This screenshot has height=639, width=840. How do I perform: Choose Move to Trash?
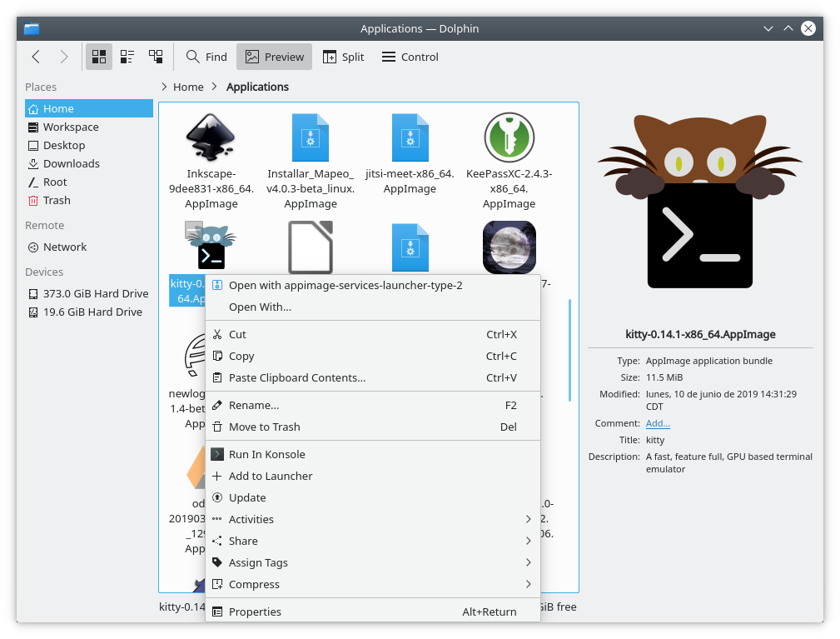[x=373, y=427]
